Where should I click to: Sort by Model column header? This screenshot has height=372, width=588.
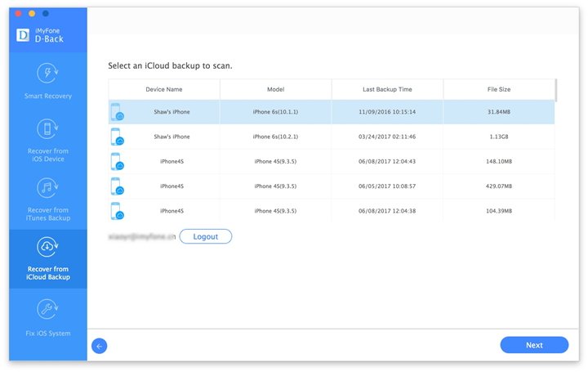coord(276,89)
